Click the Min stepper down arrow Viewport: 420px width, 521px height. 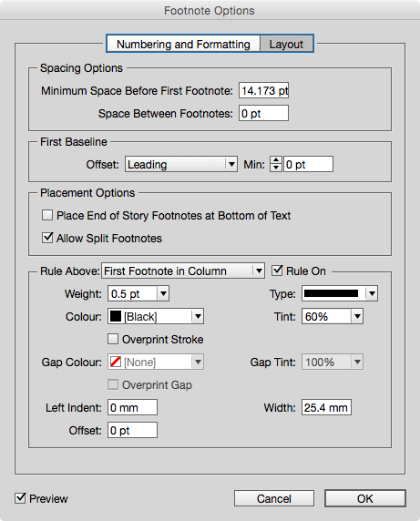[x=276, y=168]
